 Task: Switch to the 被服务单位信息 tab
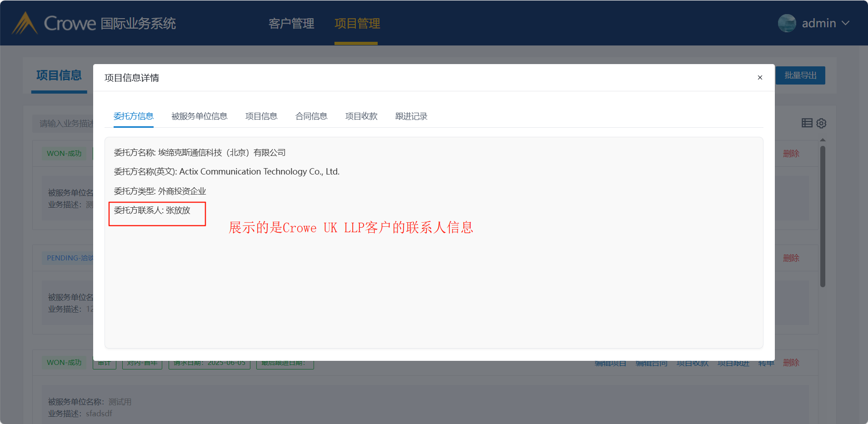point(200,116)
